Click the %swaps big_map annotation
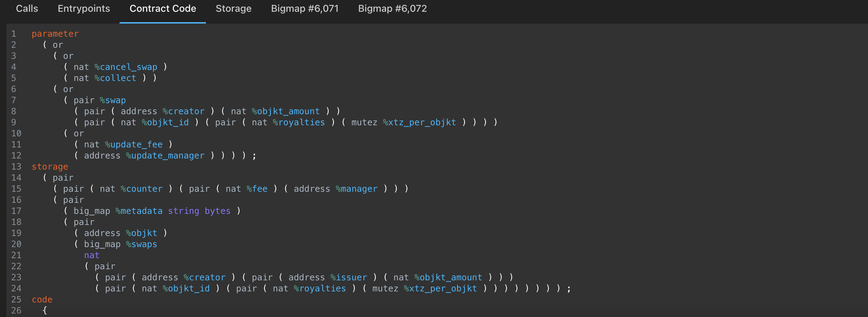868x317 pixels. 141,244
